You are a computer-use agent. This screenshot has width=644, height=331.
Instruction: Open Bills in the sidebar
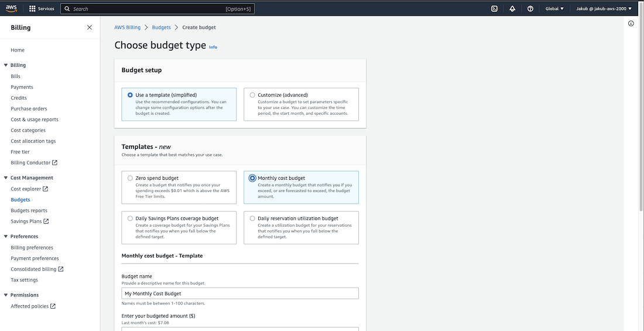click(x=16, y=77)
